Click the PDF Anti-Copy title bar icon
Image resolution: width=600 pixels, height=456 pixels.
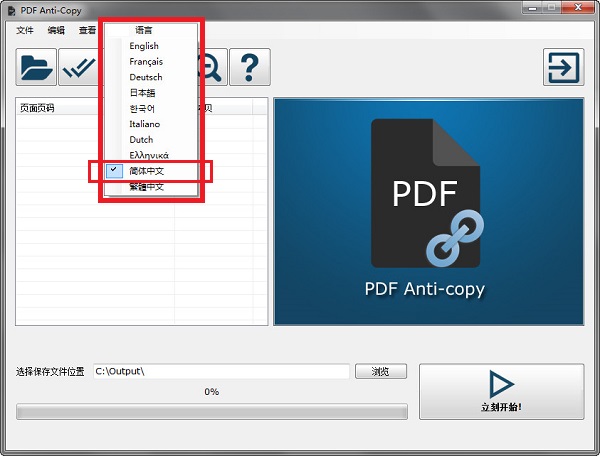click(x=11, y=11)
